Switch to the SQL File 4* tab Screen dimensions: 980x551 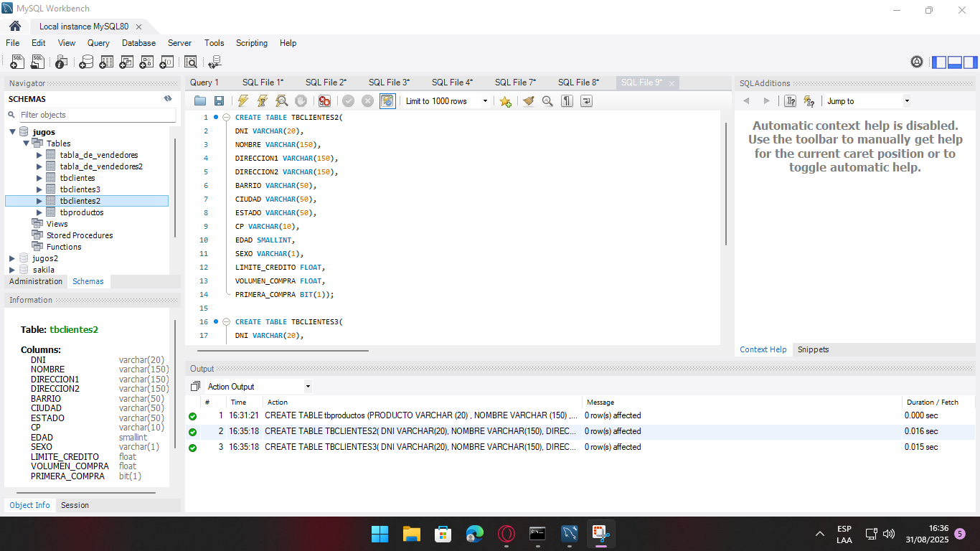click(452, 83)
